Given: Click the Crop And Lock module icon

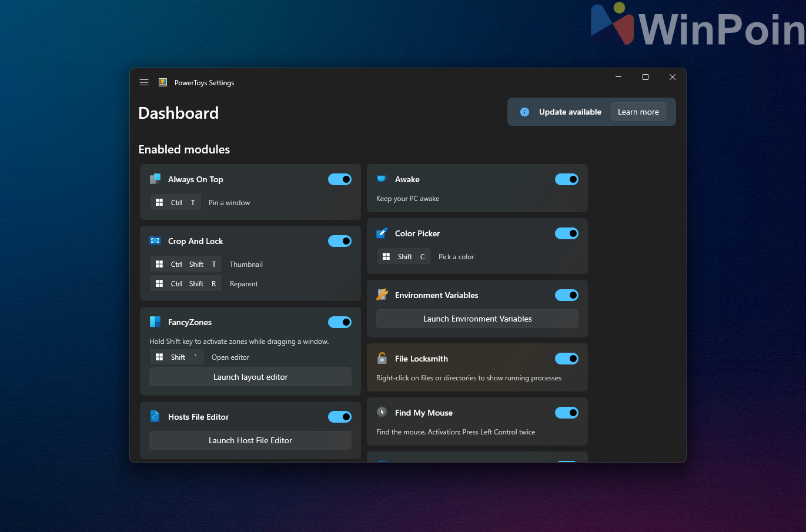Looking at the screenshot, I should point(155,240).
